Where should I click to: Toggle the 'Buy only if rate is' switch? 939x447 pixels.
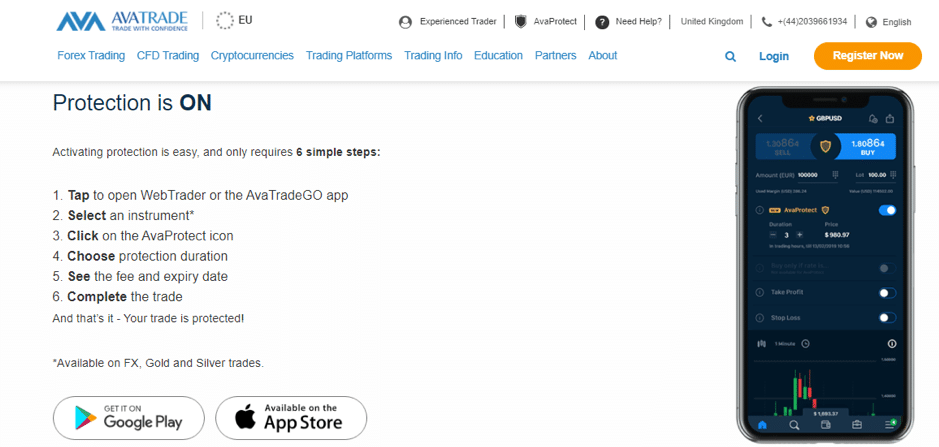[x=887, y=268]
